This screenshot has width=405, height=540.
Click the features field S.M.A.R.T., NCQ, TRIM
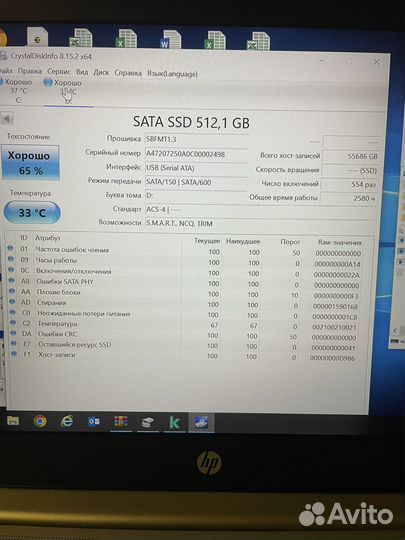tap(260, 224)
